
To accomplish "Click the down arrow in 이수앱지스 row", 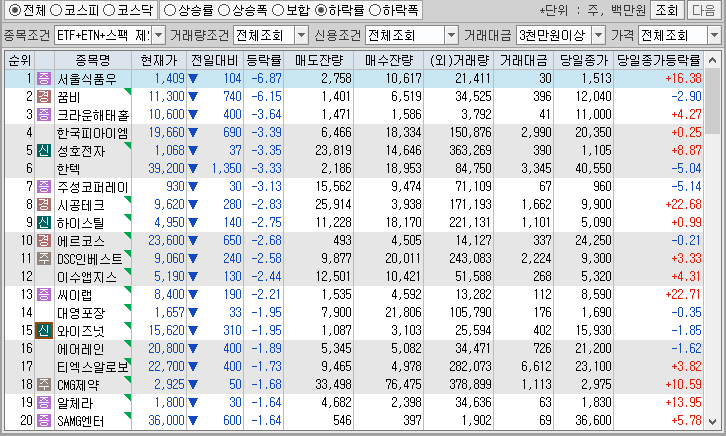I will click(x=193, y=277).
